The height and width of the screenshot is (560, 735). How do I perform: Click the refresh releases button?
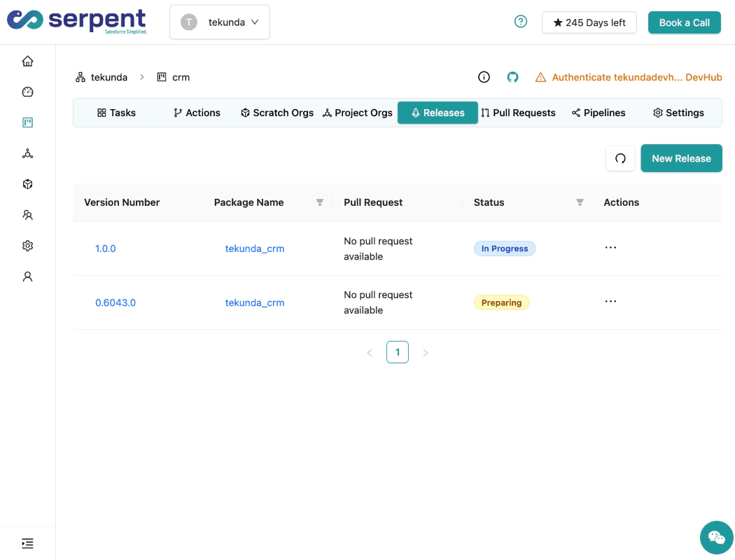click(x=620, y=158)
